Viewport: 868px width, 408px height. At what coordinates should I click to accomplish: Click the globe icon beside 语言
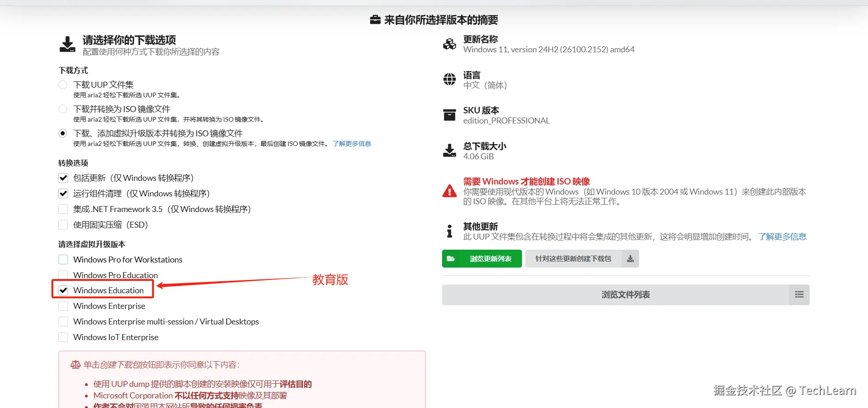coord(449,79)
